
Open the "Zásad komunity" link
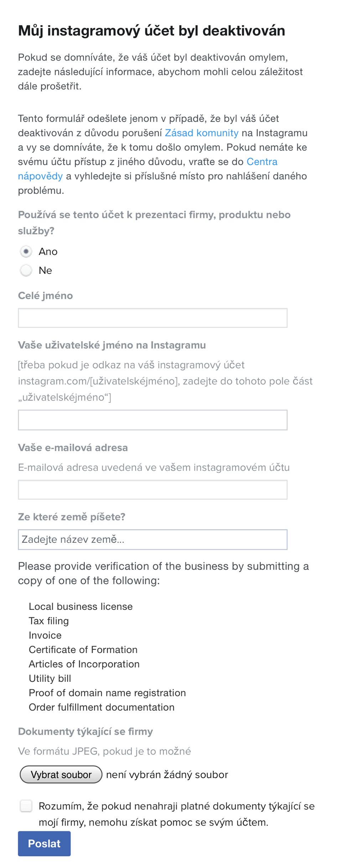[202, 133]
